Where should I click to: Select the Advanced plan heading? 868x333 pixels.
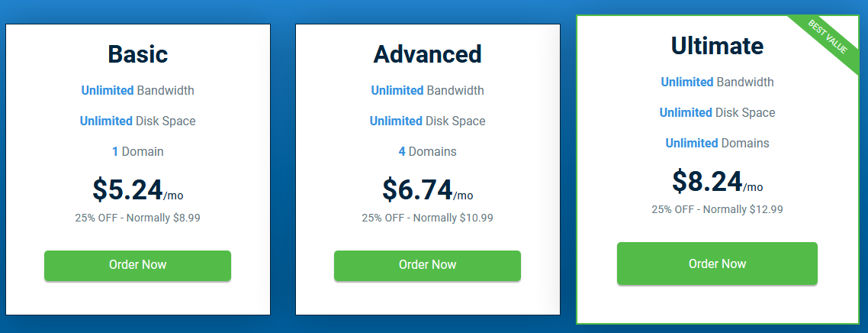pyautogui.click(x=427, y=54)
